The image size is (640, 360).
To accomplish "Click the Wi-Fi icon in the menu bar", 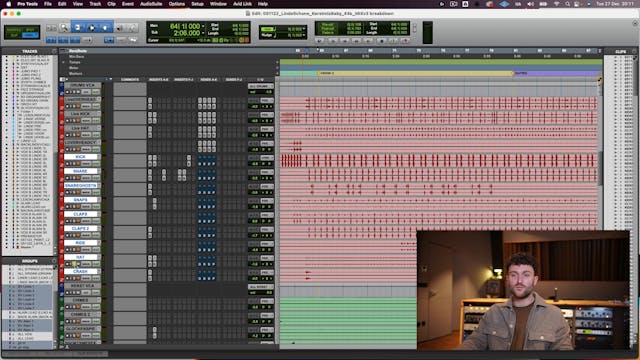I will click(556, 4).
